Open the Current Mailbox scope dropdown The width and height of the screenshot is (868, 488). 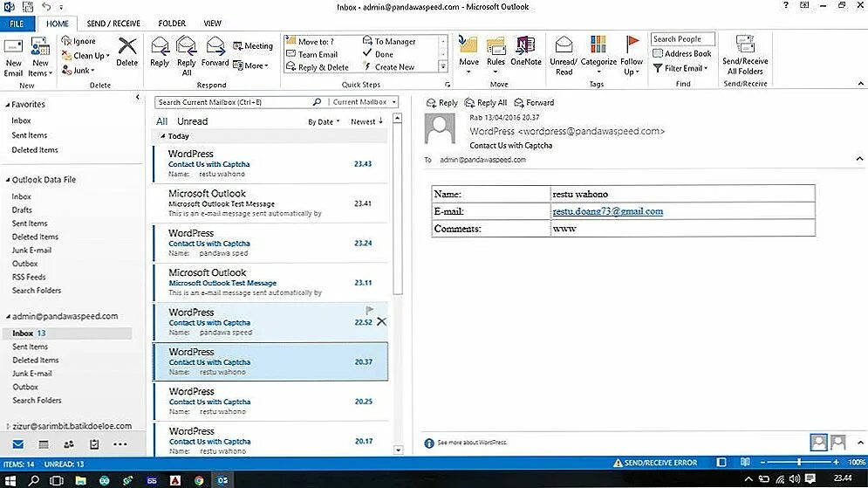tap(365, 102)
